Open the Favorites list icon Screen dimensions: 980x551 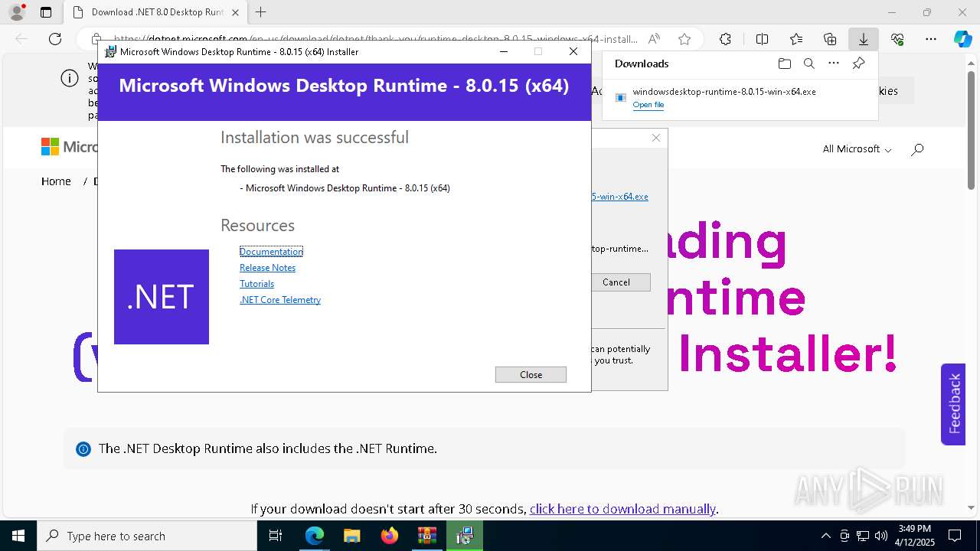pyautogui.click(x=796, y=39)
